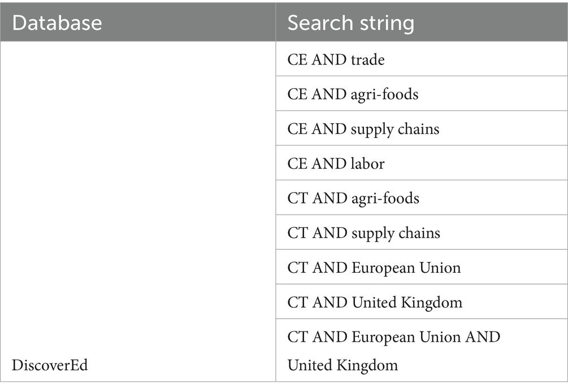
Task: Click the Search string column header
Action: 422,22
